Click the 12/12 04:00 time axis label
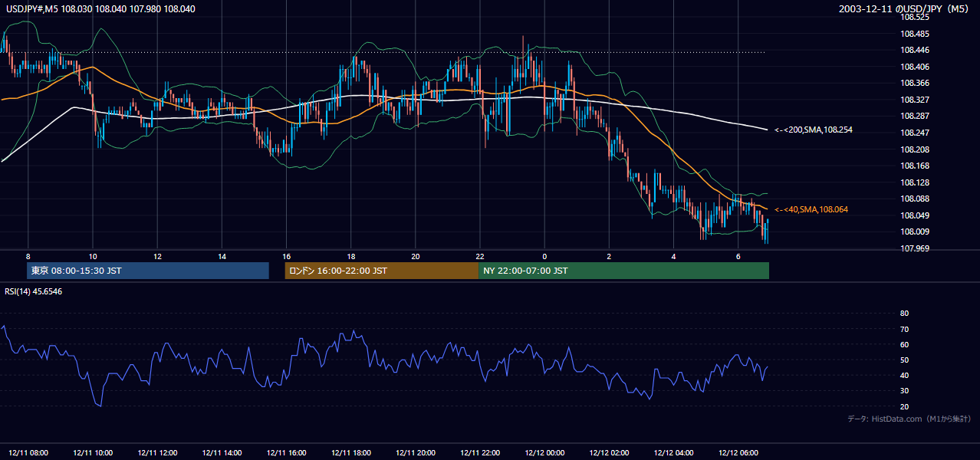 click(x=673, y=453)
